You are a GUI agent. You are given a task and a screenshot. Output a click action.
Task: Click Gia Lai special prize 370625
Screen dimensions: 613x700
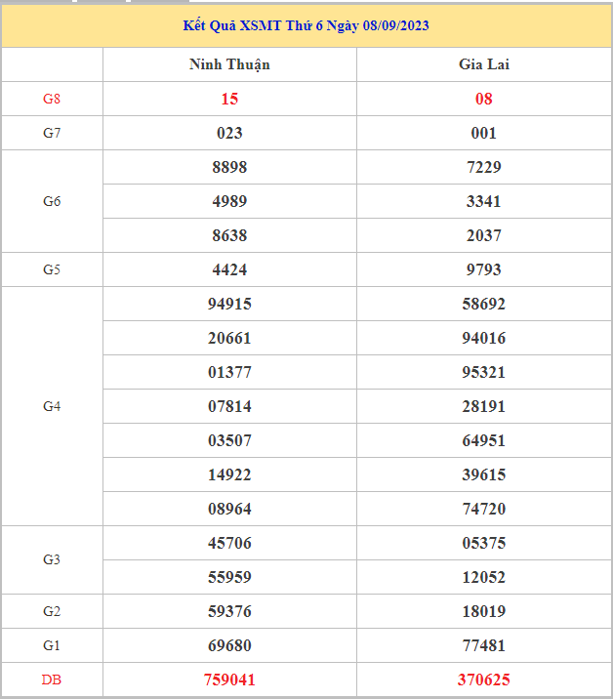pyautogui.click(x=483, y=679)
